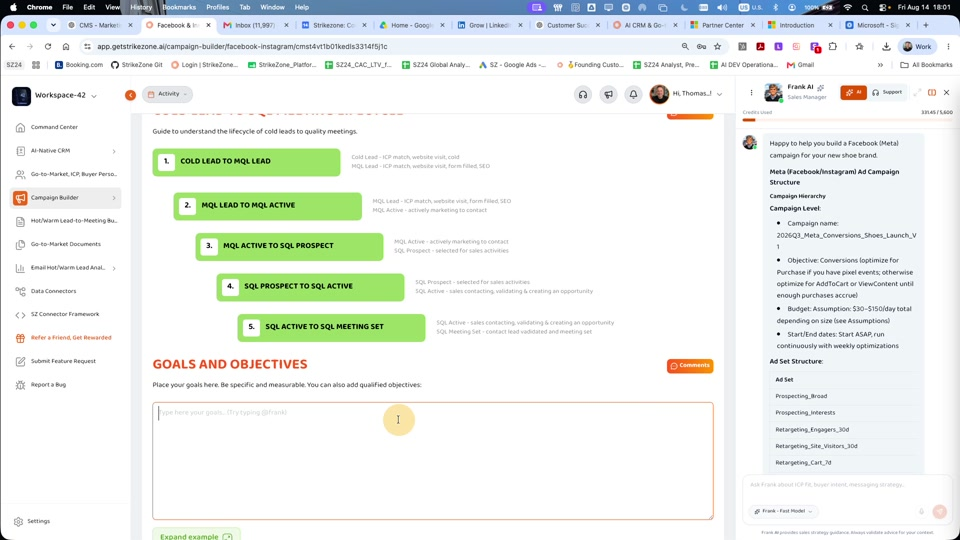Click the megaphone announcements icon
960x540 pixels.
(608, 95)
